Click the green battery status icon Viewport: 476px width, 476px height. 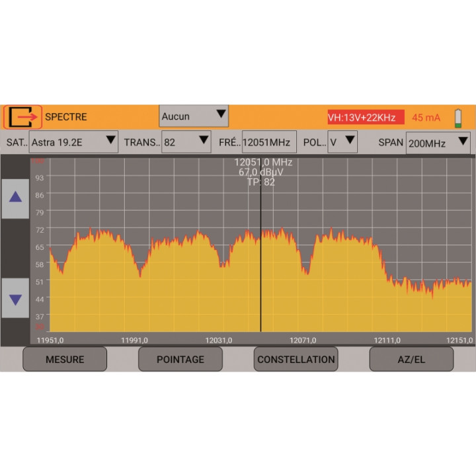click(x=458, y=118)
